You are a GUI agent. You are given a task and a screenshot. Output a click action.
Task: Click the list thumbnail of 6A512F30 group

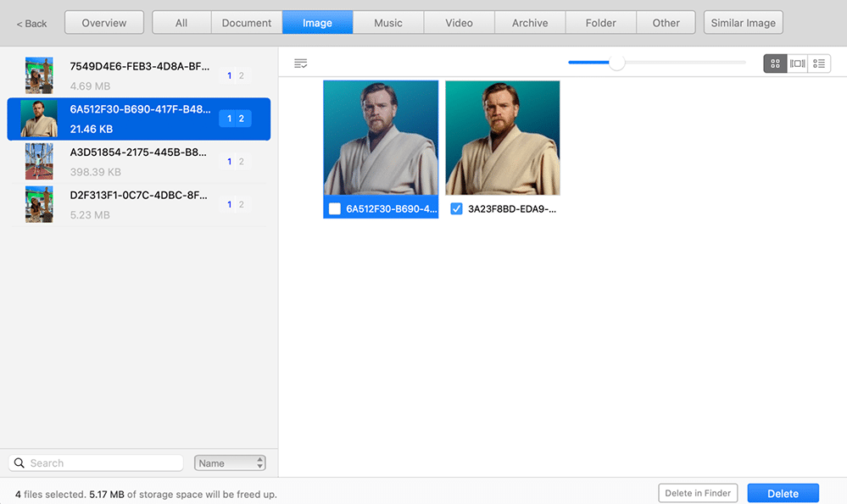click(39, 119)
